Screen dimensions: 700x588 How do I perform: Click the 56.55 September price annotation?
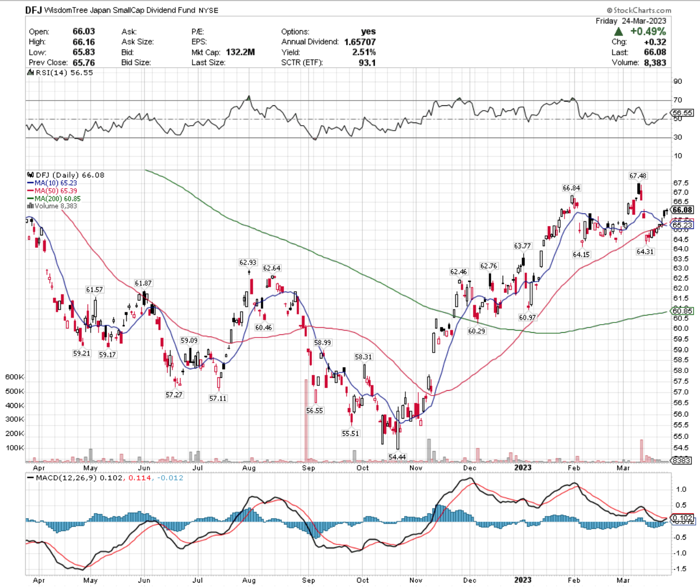(315, 411)
